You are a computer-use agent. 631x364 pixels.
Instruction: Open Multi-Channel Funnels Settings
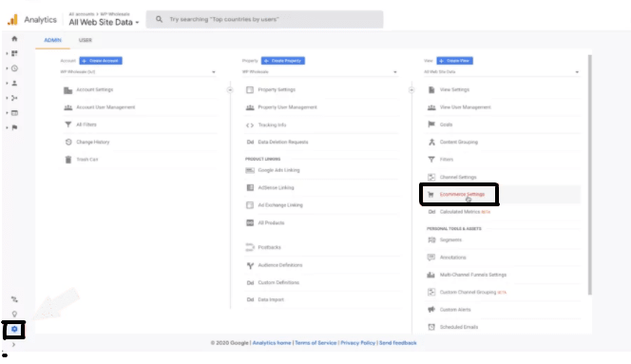coord(473,275)
